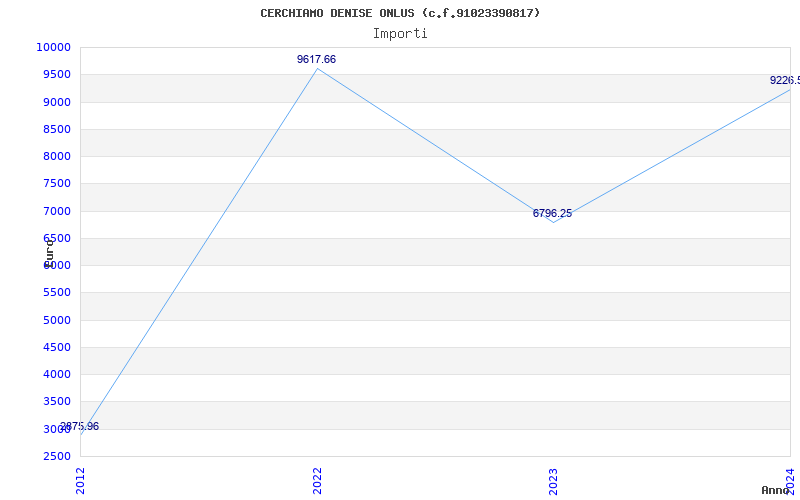Click the 2500 y-axis label

(x=56, y=456)
